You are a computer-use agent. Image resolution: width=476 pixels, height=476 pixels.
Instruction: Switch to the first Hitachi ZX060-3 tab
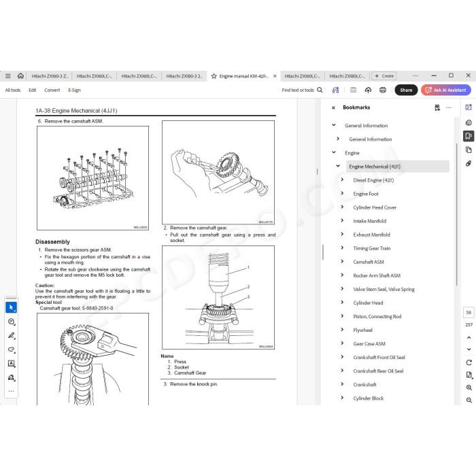click(x=50, y=76)
